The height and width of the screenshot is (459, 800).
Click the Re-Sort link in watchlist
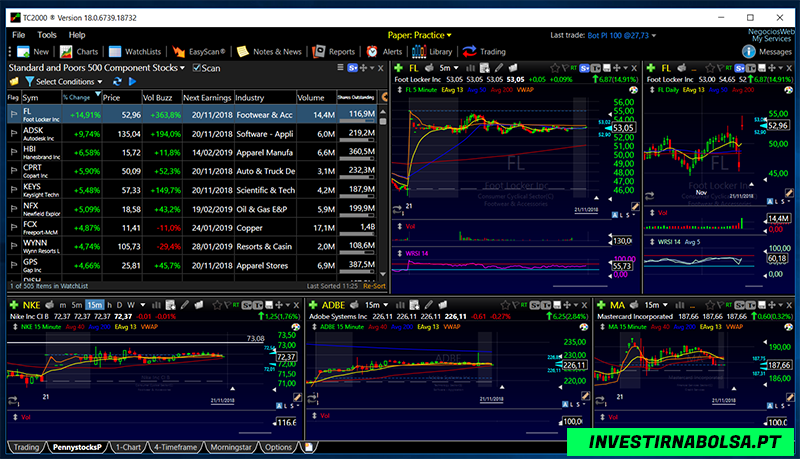coord(374,286)
